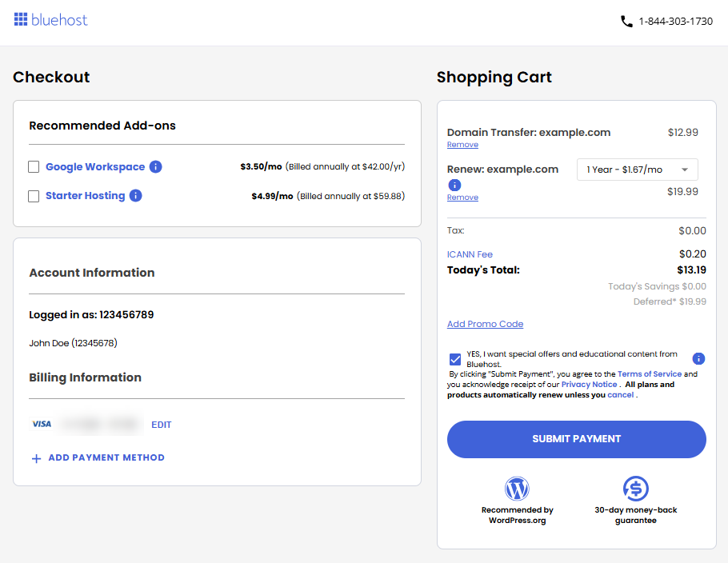Remove the Renew: example.com item
The width and height of the screenshot is (728, 563).
point(462,198)
